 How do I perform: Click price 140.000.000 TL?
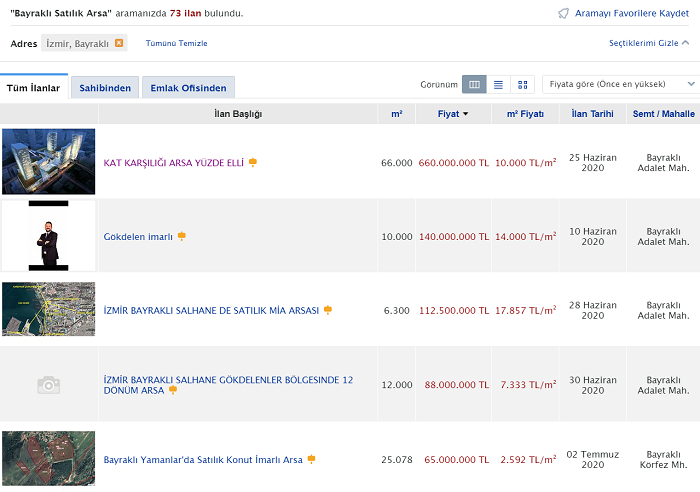(x=454, y=237)
